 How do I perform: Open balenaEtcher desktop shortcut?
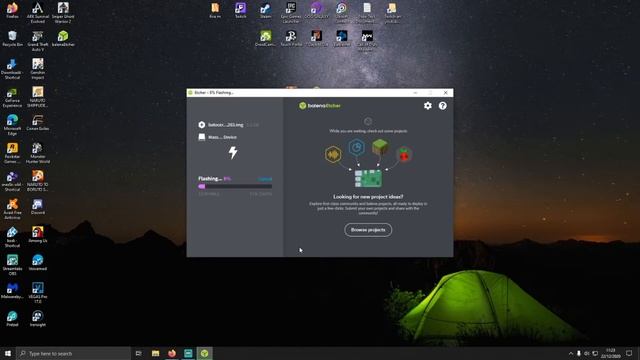click(x=63, y=38)
